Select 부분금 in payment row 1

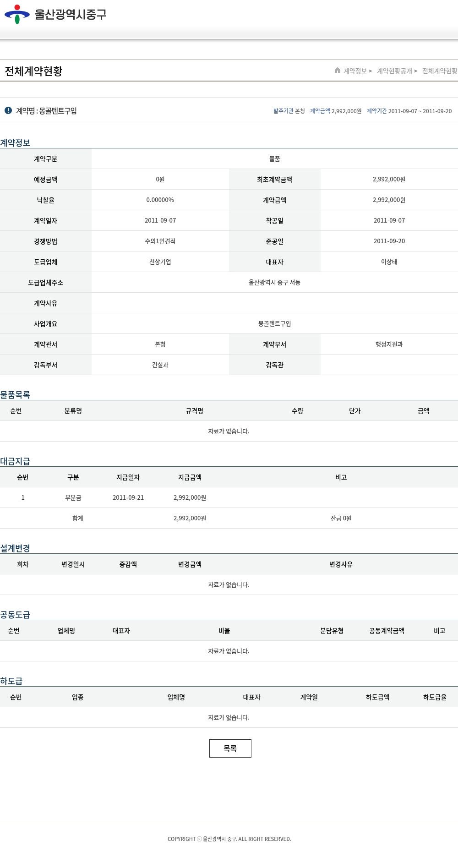[x=73, y=497]
